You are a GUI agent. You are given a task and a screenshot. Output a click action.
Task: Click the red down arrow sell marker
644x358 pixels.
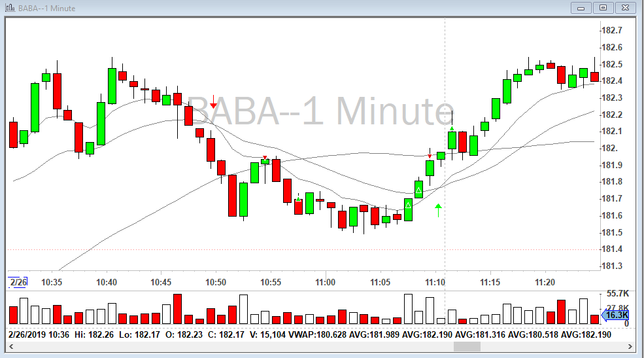pyautogui.click(x=213, y=102)
